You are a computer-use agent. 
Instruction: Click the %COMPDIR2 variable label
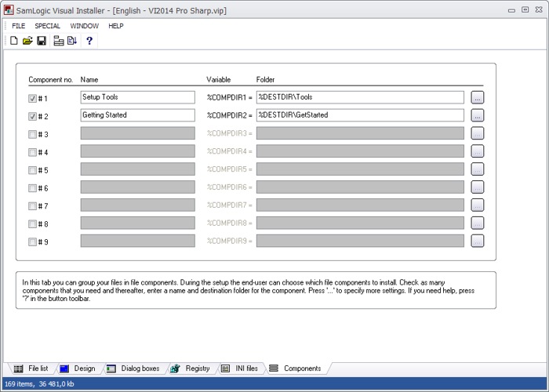coord(229,115)
